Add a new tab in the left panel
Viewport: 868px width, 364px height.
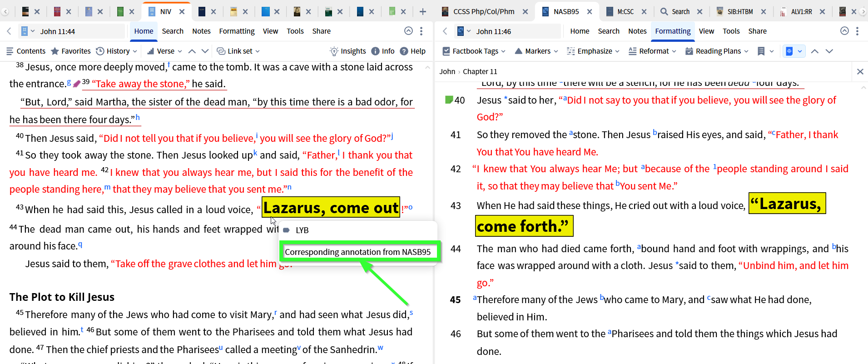[422, 11]
